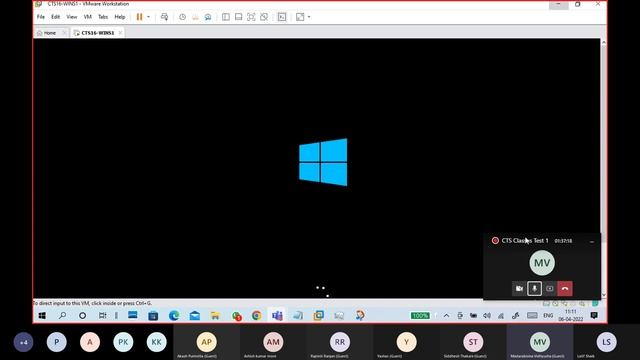This screenshot has width=640, height=360.
Task: Show hidden system tray icons
Action: point(447,316)
